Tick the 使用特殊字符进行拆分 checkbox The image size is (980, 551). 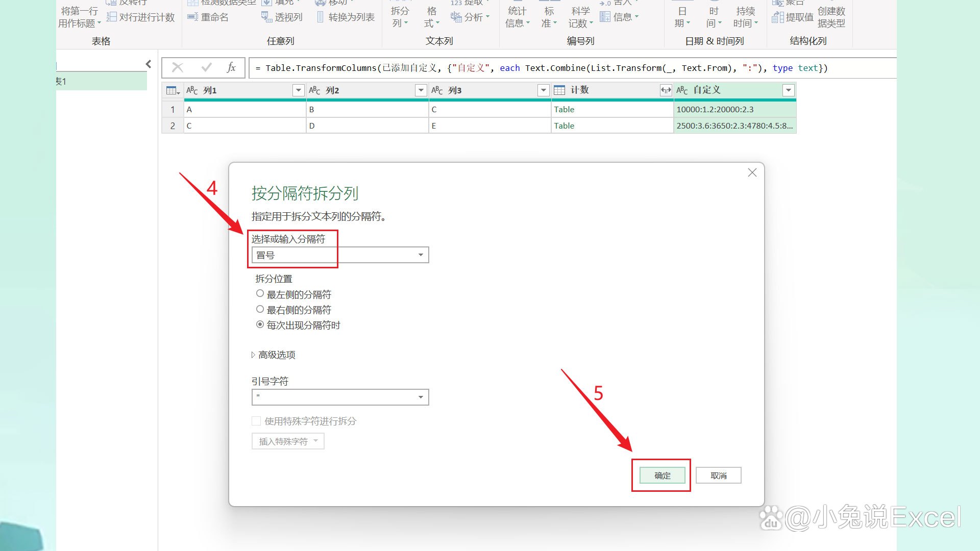click(256, 421)
